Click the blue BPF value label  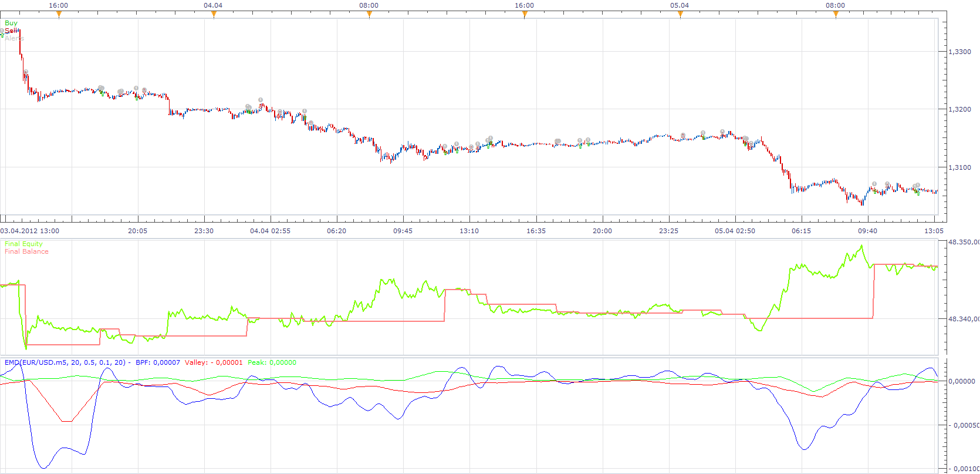pos(158,362)
